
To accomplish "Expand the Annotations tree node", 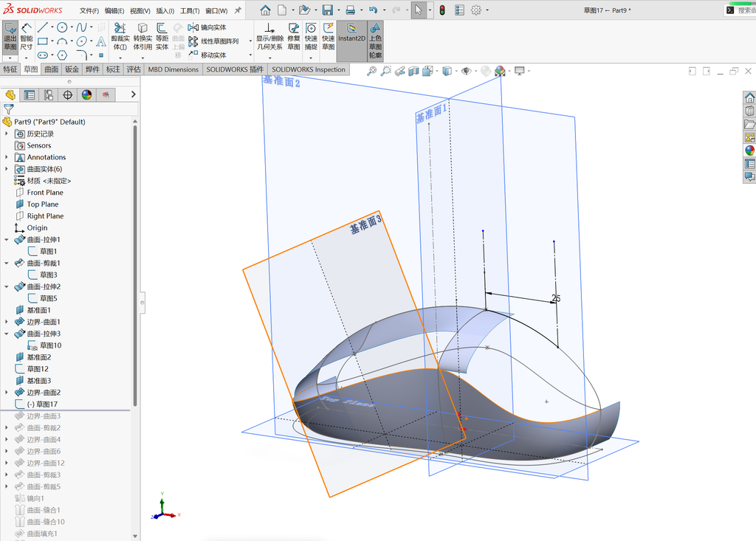I will [x=7, y=157].
